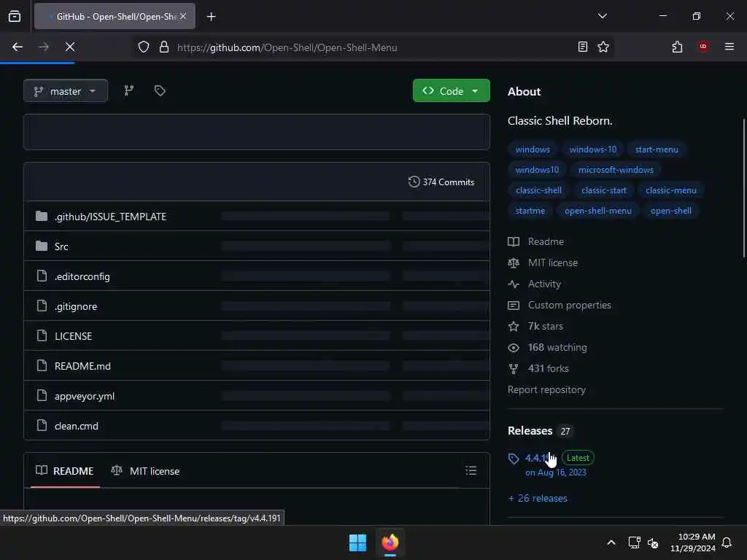Screen dimensions: 747x560
Task: Click the Report repository link
Action: point(546,389)
